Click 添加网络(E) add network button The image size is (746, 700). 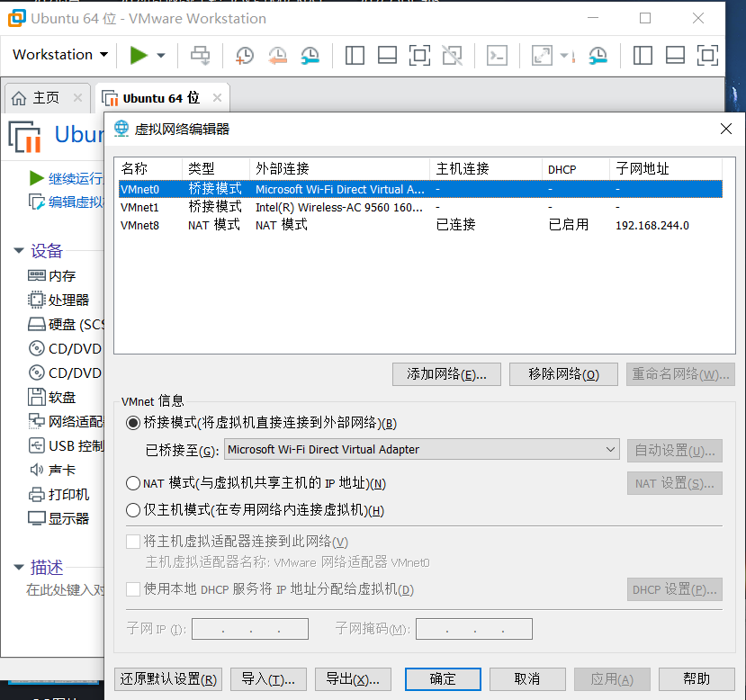pyautogui.click(x=446, y=374)
